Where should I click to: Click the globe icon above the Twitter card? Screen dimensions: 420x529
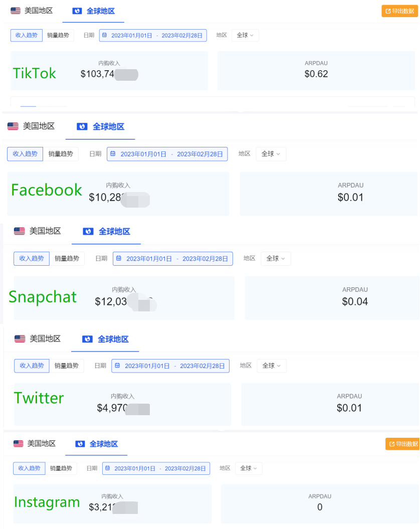pyautogui.click(x=88, y=339)
